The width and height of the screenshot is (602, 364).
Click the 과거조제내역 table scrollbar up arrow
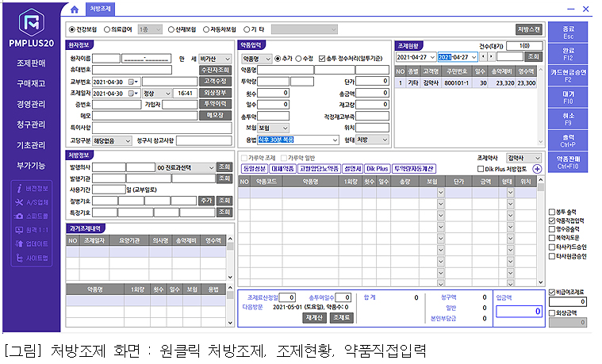(x=230, y=239)
